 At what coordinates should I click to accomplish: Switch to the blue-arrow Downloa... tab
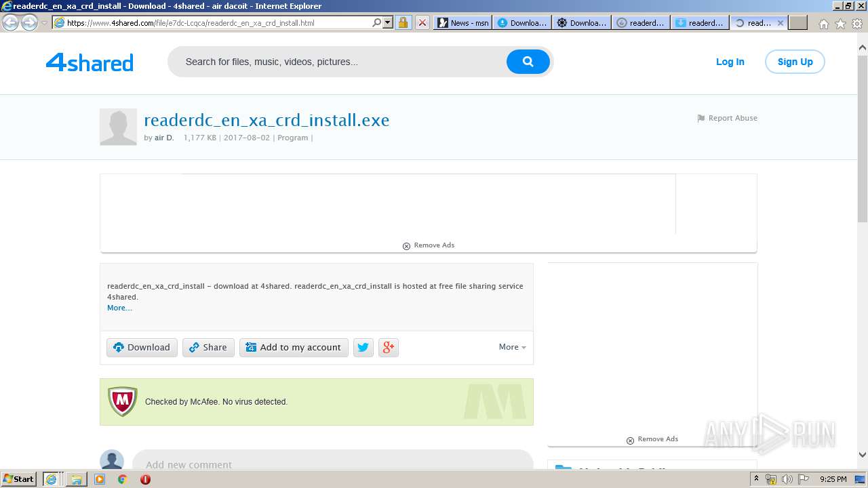coord(521,22)
